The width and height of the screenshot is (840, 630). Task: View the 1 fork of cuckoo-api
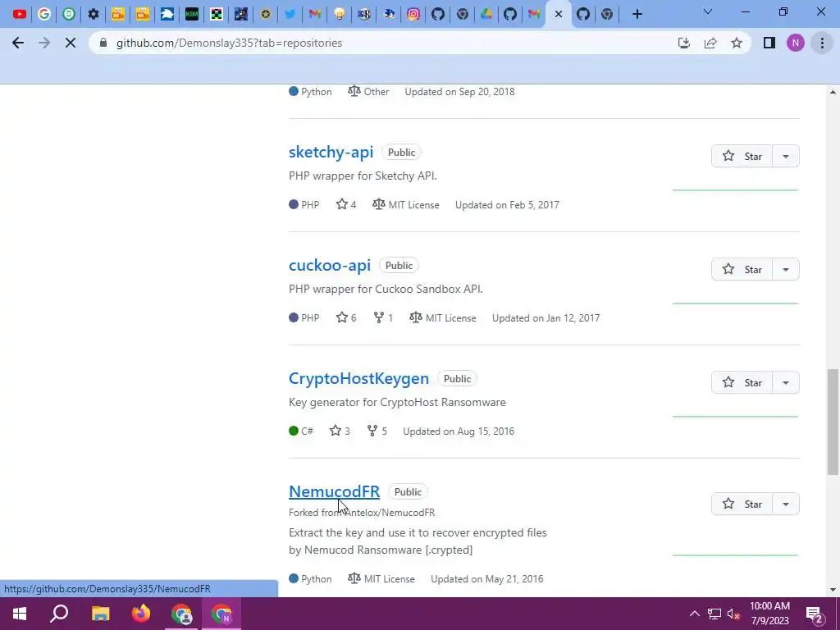(383, 317)
